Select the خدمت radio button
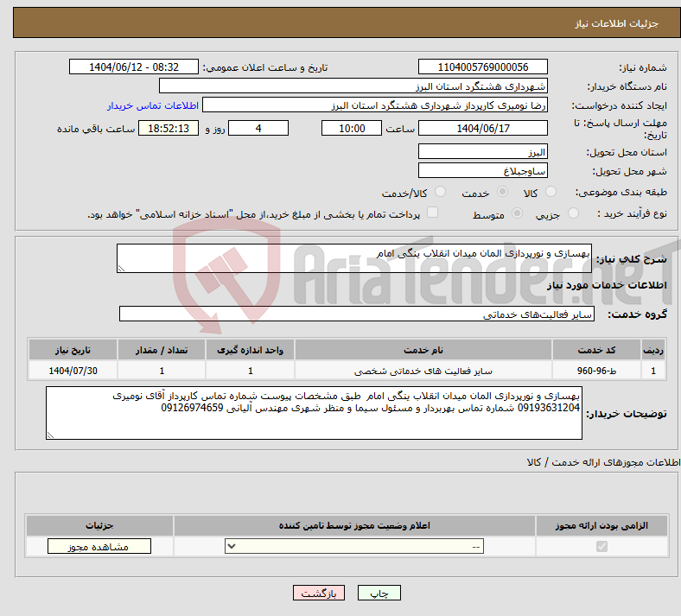This screenshot has height=616, width=681. (x=502, y=192)
